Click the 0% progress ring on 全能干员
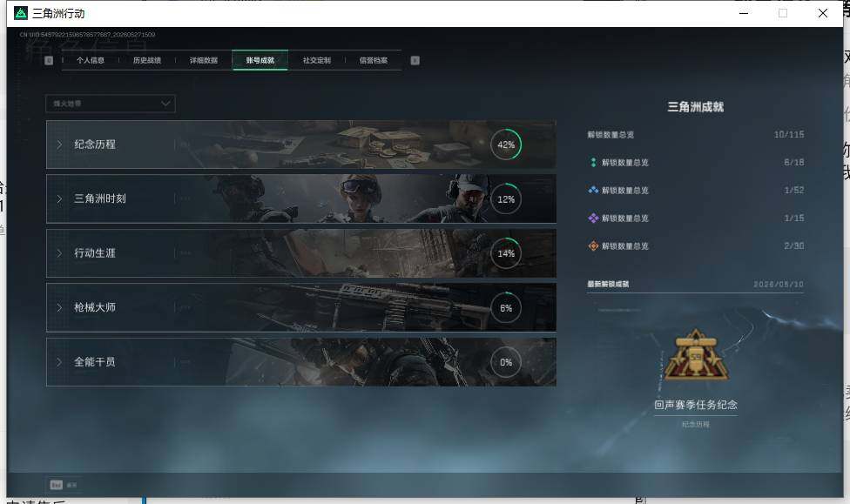The height and width of the screenshot is (504, 850). 506,362
